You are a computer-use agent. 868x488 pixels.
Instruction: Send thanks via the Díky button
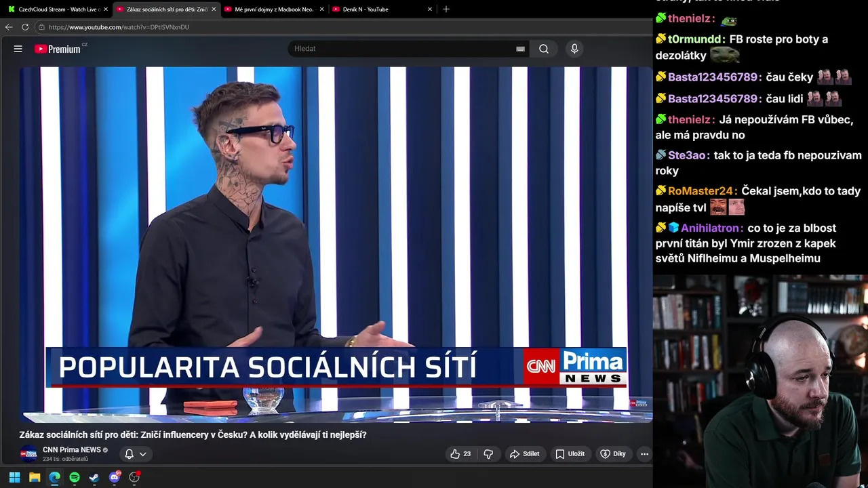pyautogui.click(x=612, y=454)
